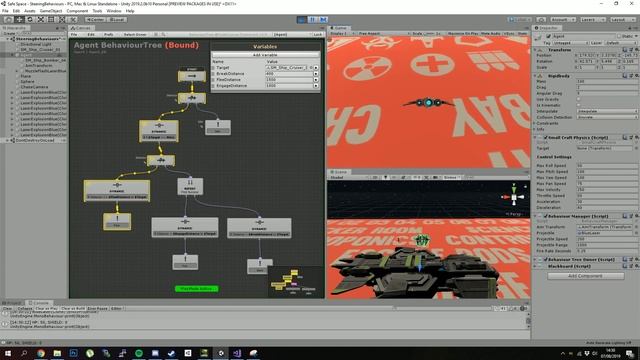The height and width of the screenshot is (360, 640).
Task: Adjust the Game view Scale slider
Action: click(x=430, y=33)
